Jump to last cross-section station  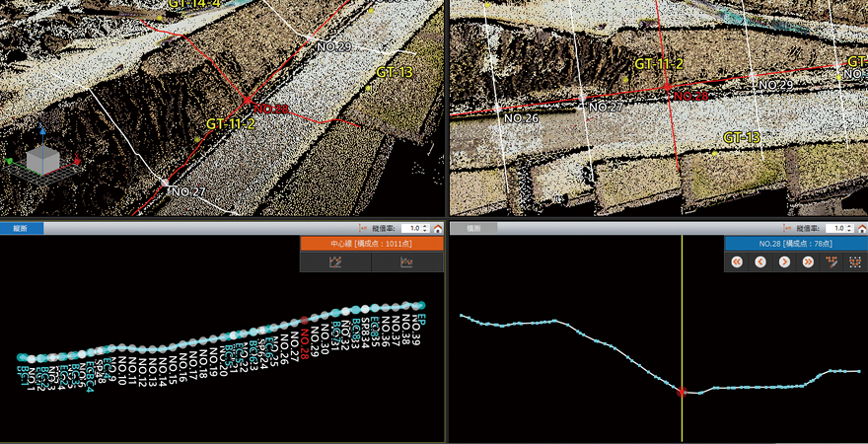click(x=808, y=261)
